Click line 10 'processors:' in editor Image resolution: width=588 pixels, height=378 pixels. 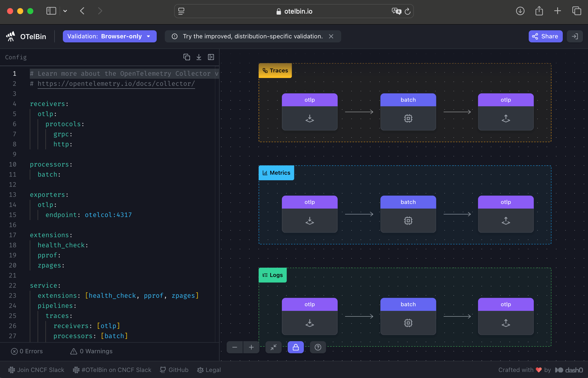coord(51,164)
